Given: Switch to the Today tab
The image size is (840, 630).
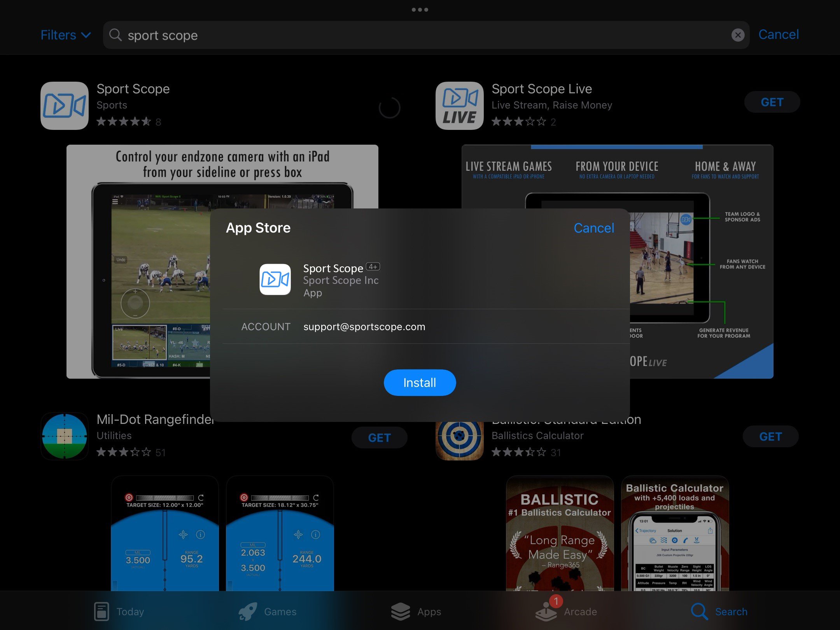Looking at the screenshot, I should (x=119, y=611).
